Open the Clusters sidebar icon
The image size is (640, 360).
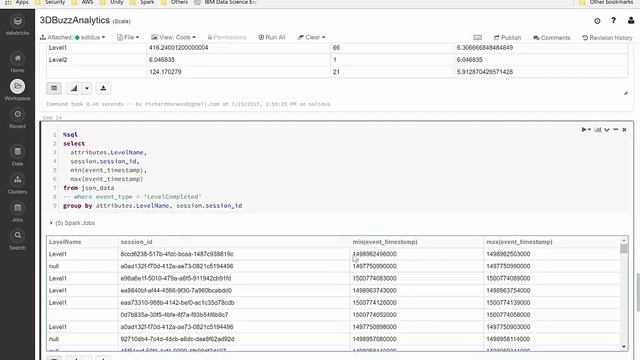point(17,180)
